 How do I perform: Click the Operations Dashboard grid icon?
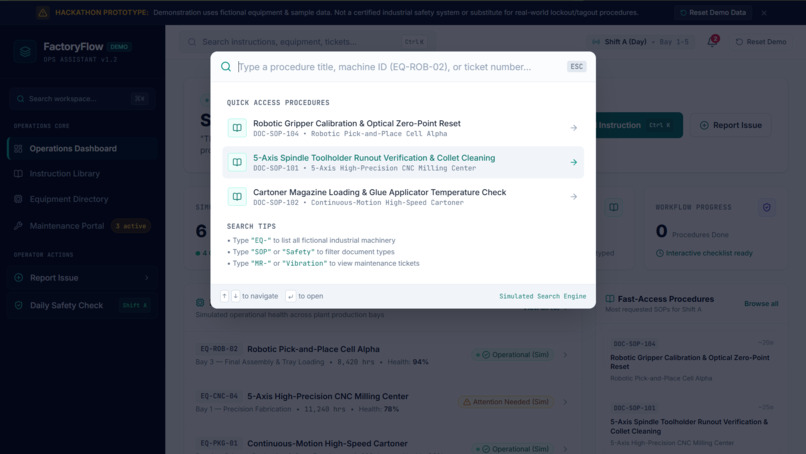pyautogui.click(x=19, y=149)
